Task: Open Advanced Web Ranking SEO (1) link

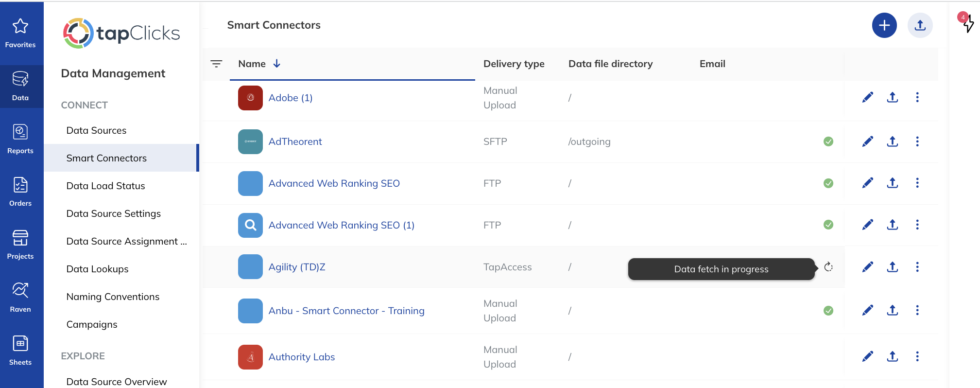Action: pos(342,225)
